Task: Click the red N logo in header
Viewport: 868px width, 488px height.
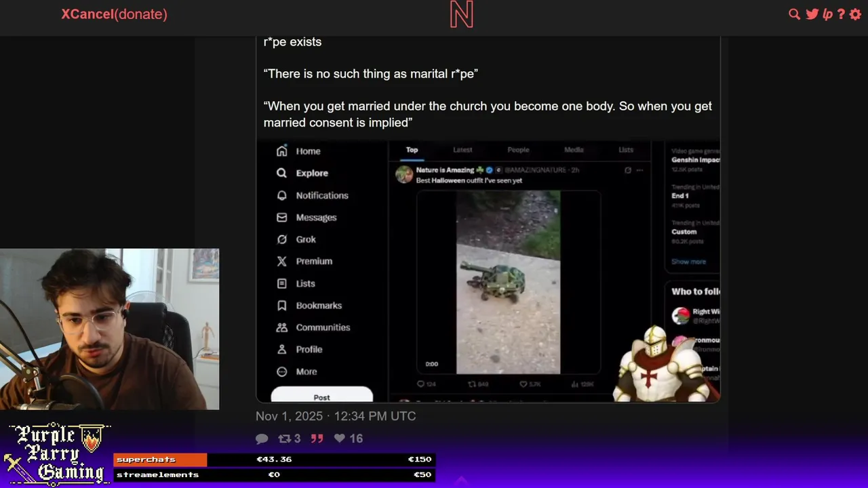Action: tap(461, 14)
